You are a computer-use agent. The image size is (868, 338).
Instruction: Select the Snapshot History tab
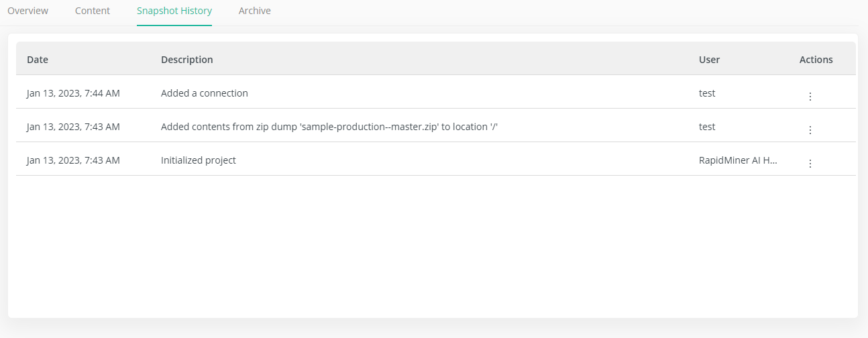174,11
